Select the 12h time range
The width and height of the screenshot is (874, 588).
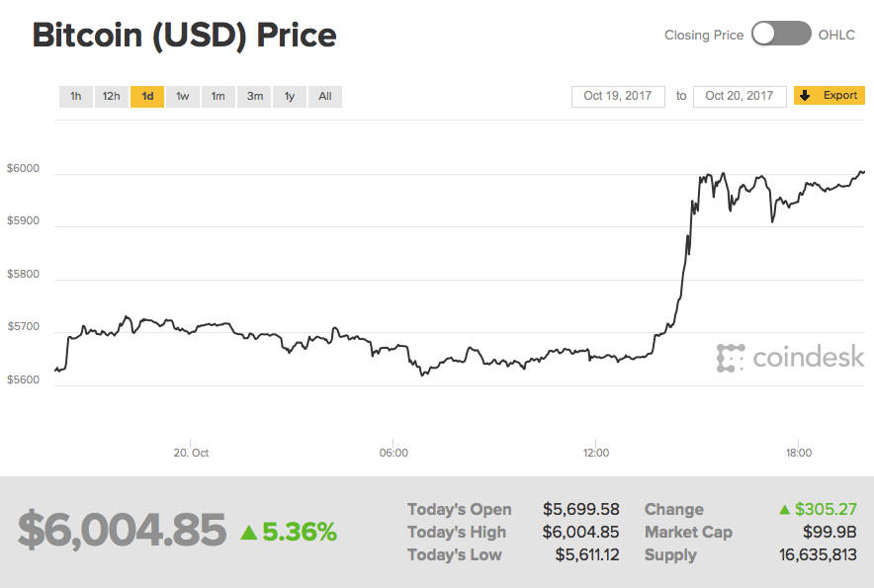pos(111,96)
